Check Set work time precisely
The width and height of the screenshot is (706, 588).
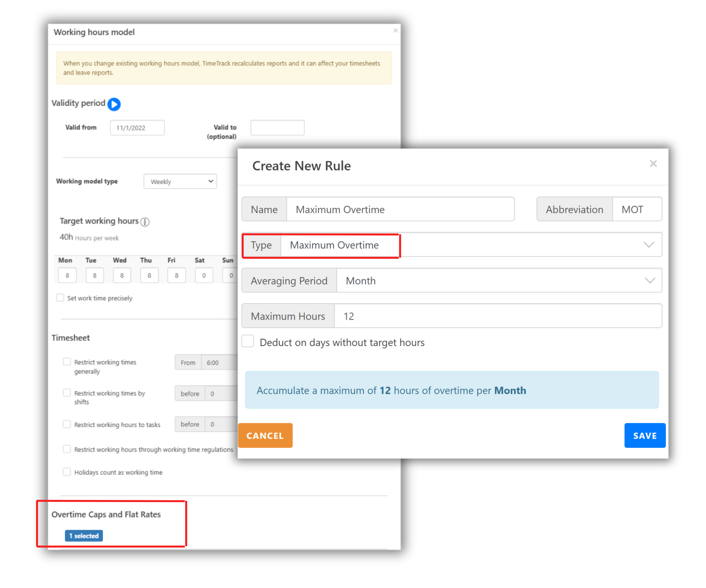(60, 298)
